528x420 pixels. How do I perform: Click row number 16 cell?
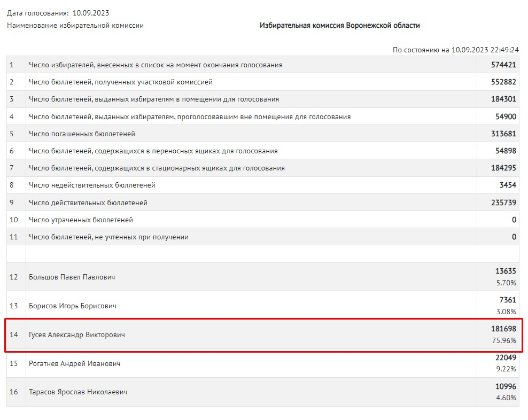point(16,392)
